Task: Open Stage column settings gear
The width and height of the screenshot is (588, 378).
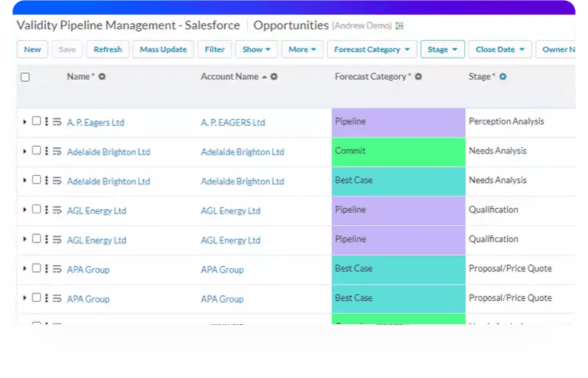Action: tap(503, 77)
